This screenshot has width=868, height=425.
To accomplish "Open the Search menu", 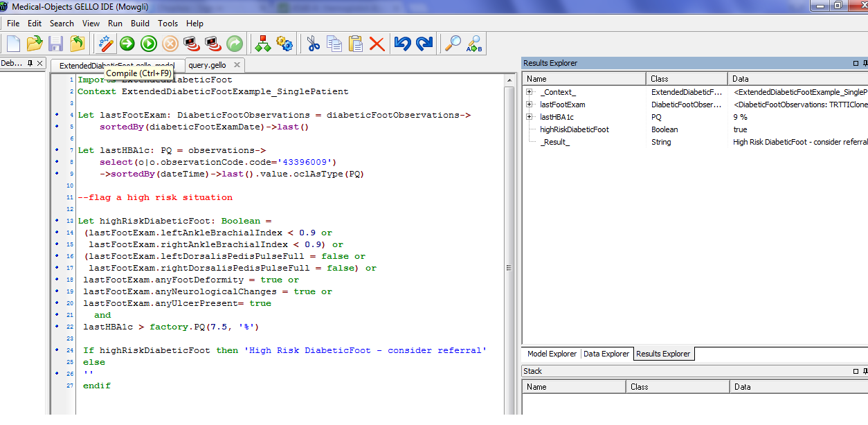I will pyautogui.click(x=62, y=24).
